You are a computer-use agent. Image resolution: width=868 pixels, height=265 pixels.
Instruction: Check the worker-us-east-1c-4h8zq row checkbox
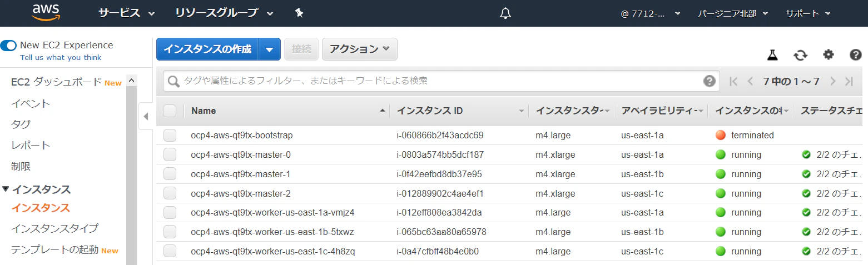[170, 251]
